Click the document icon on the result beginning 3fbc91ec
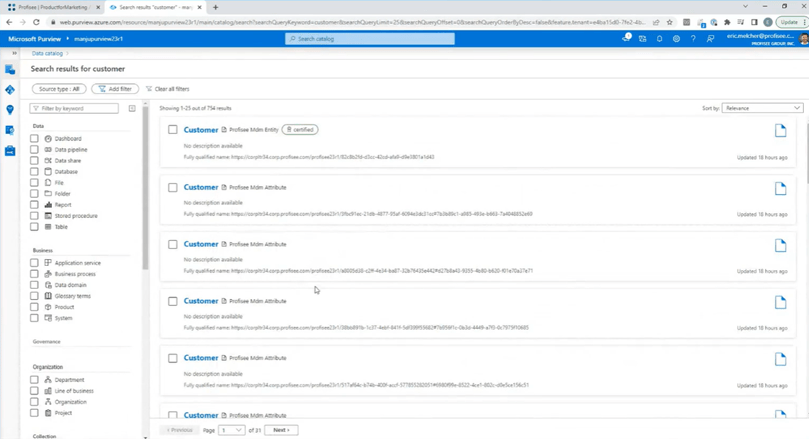This screenshot has width=809, height=439. (780, 188)
